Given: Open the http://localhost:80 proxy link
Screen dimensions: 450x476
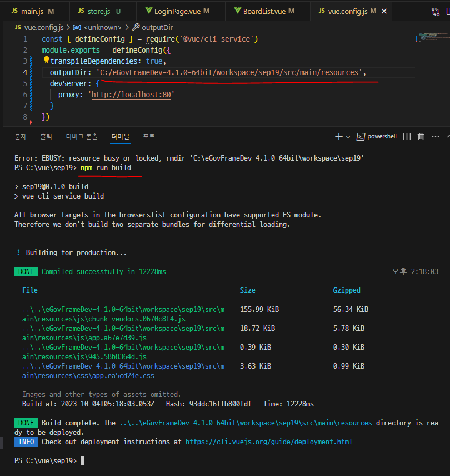Looking at the screenshot, I should [131, 95].
